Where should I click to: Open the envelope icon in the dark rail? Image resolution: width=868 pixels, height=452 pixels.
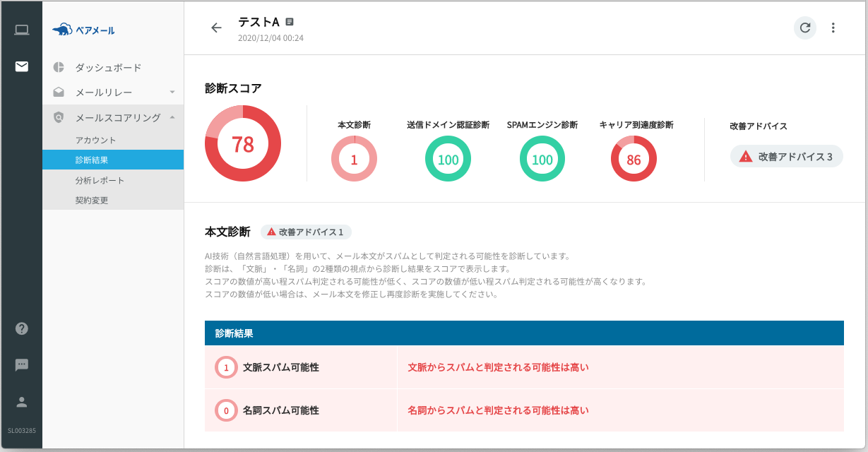tap(21, 66)
